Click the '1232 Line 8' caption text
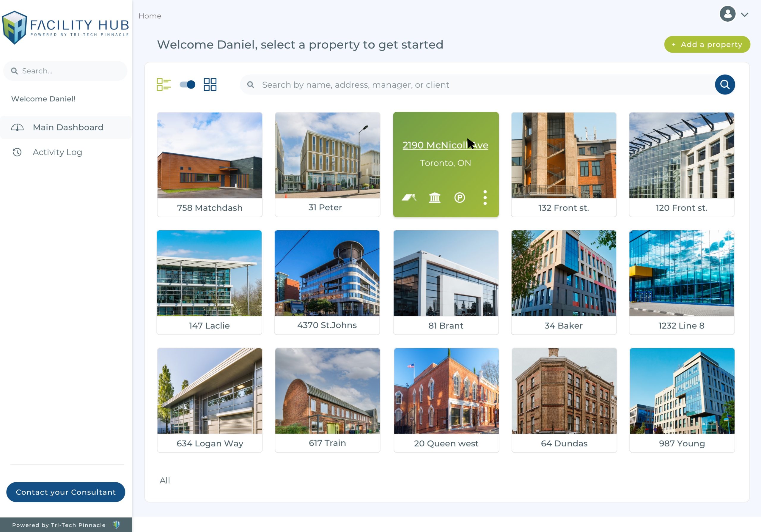Viewport: 761px width, 532px height. coord(681,325)
